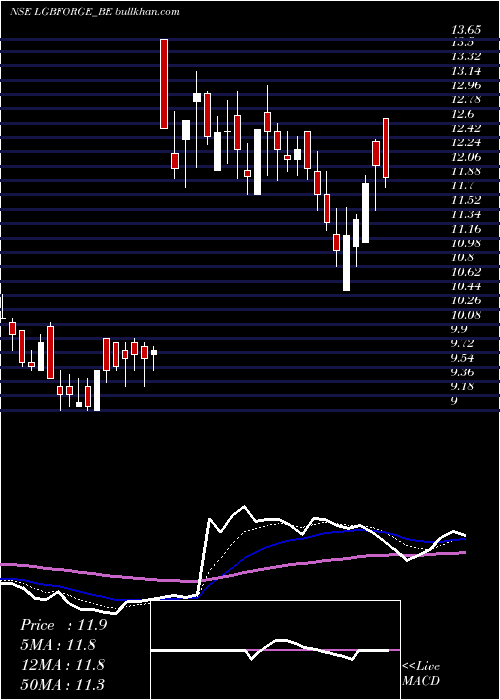Click the pink 50MA line at its right end
This screenshot has height=700, width=500.
[464, 552]
